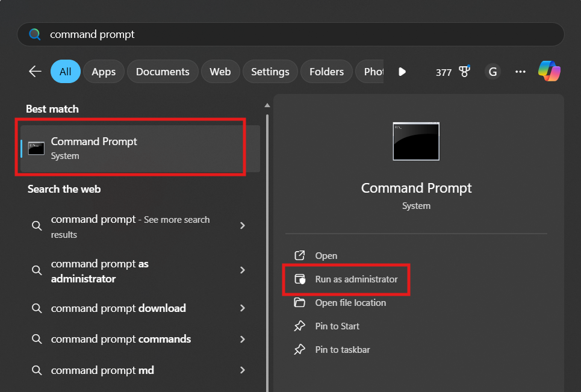Click the Pin to taskbar pin icon

tap(299, 349)
